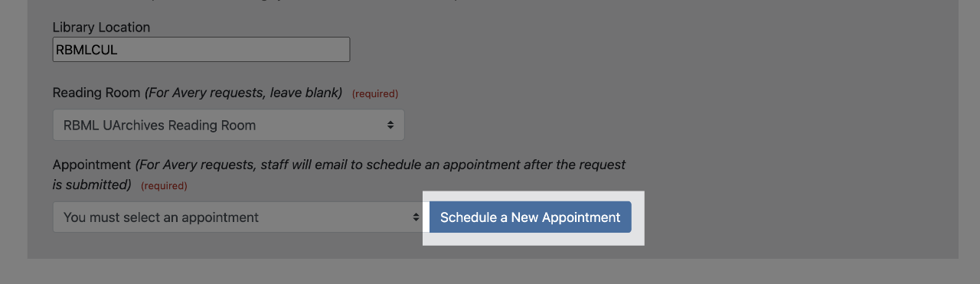Click the Library Location input field
The image size is (980, 284).
coord(201,50)
